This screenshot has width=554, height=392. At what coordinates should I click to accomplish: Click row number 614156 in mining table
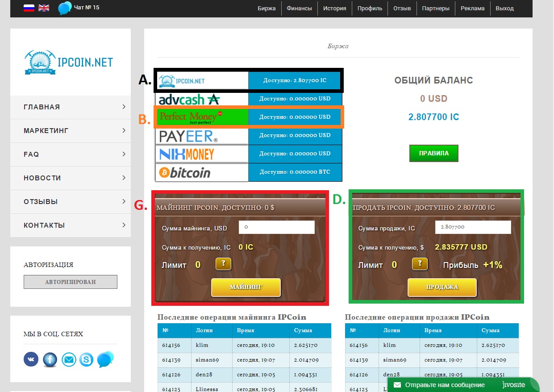171,345
